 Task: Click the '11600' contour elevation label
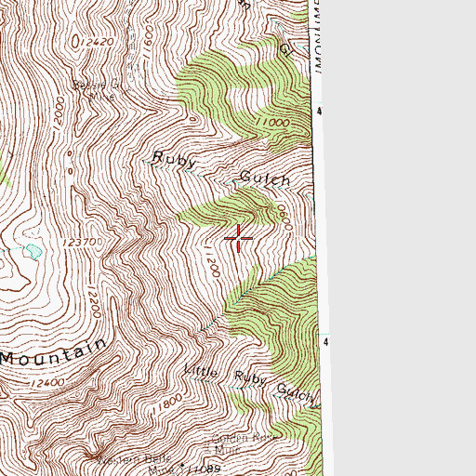(148, 41)
